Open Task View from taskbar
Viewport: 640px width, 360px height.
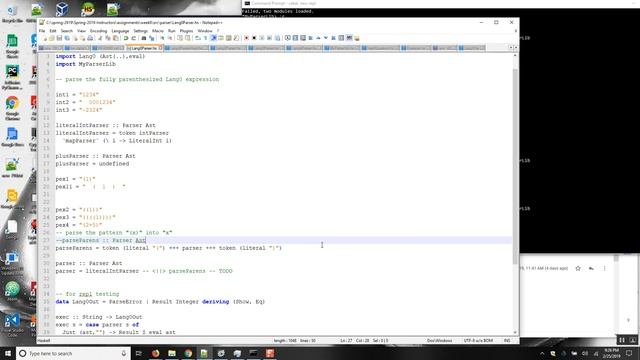pos(139,353)
